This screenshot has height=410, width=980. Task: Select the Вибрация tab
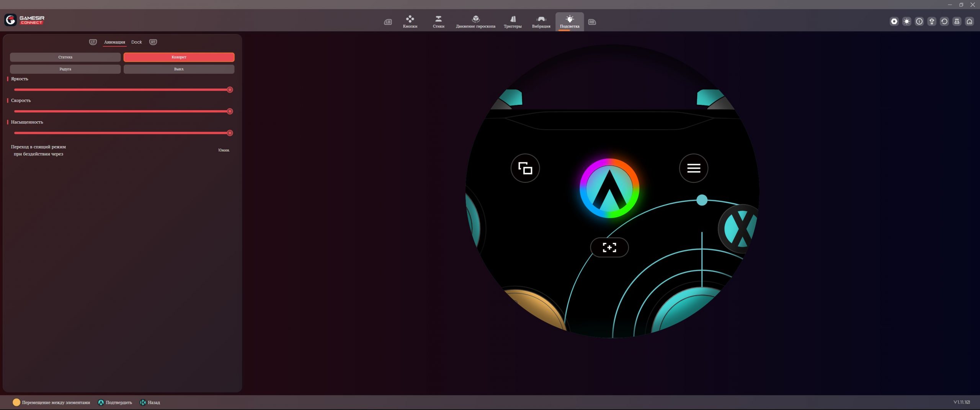pos(541,22)
